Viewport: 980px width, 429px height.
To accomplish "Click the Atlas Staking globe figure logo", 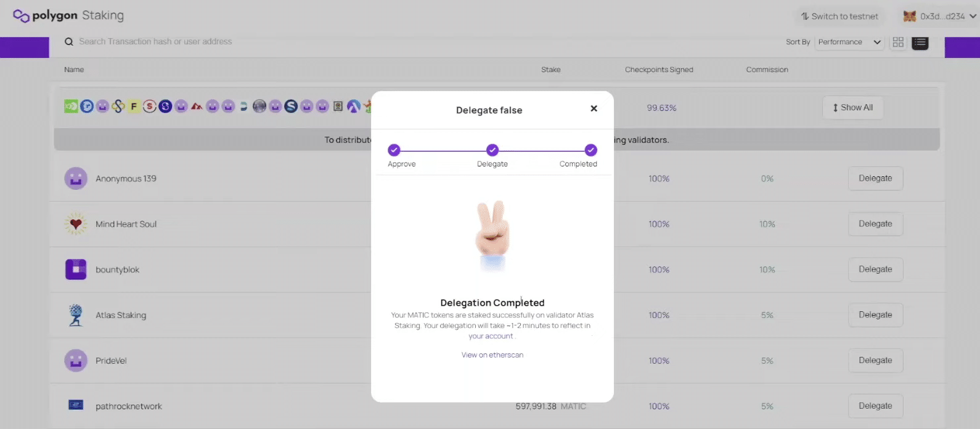I will click(x=76, y=315).
